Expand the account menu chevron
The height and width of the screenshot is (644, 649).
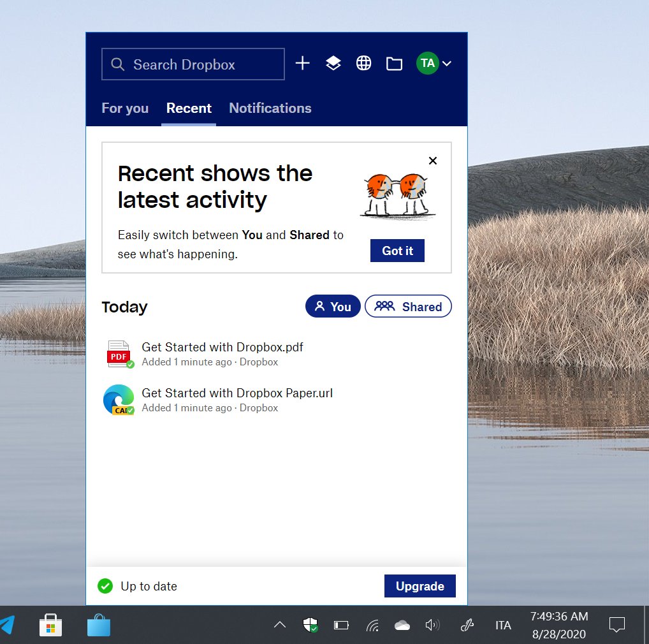(x=447, y=64)
